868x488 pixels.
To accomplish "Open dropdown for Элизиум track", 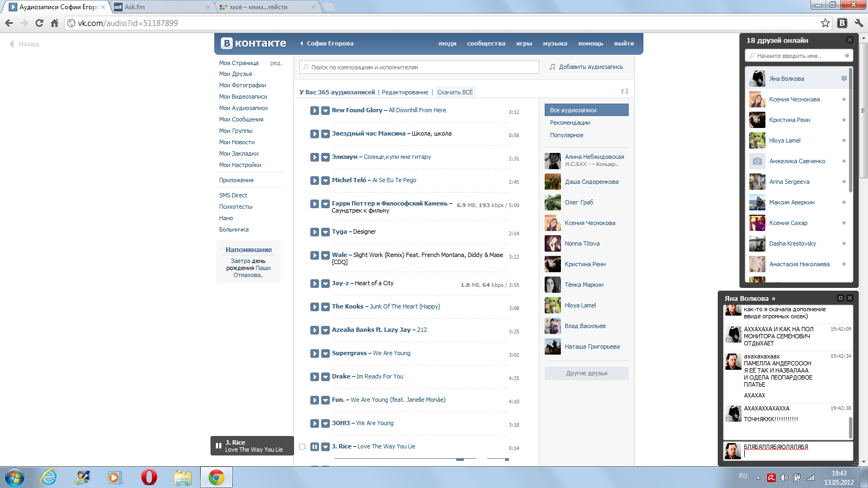I will [325, 157].
